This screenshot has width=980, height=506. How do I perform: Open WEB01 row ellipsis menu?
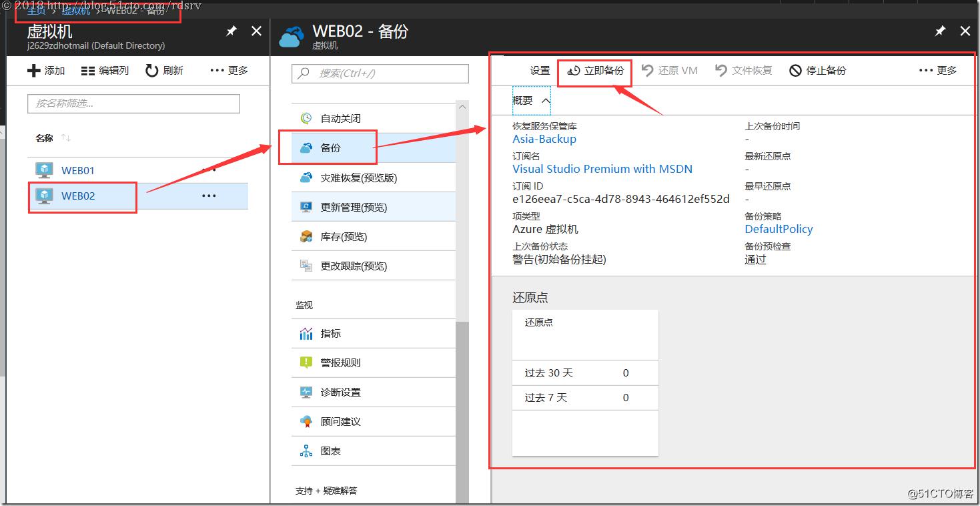click(209, 170)
